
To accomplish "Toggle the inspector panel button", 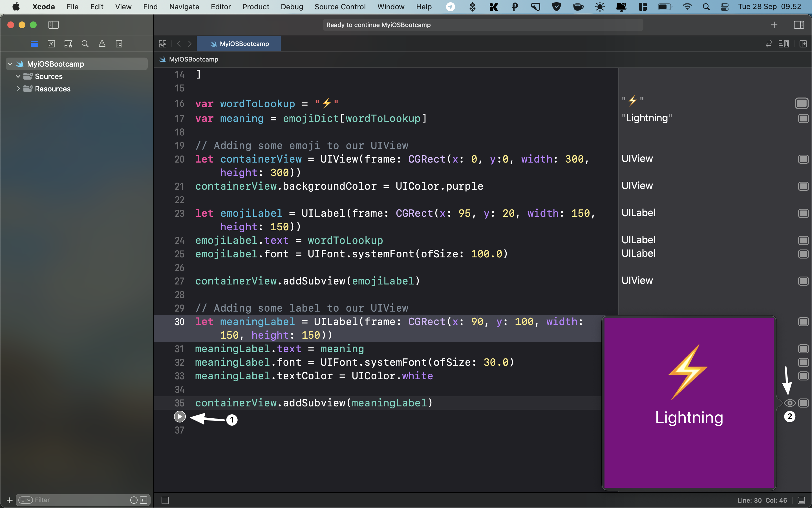I will click(799, 25).
